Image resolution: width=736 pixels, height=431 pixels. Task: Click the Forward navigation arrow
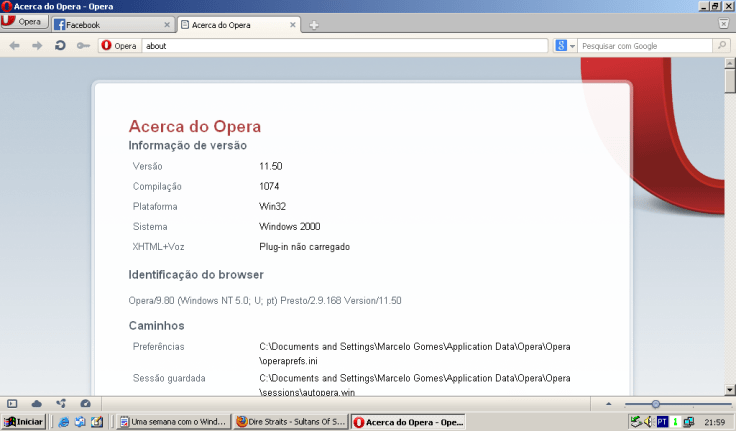pyautogui.click(x=37, y=46)
